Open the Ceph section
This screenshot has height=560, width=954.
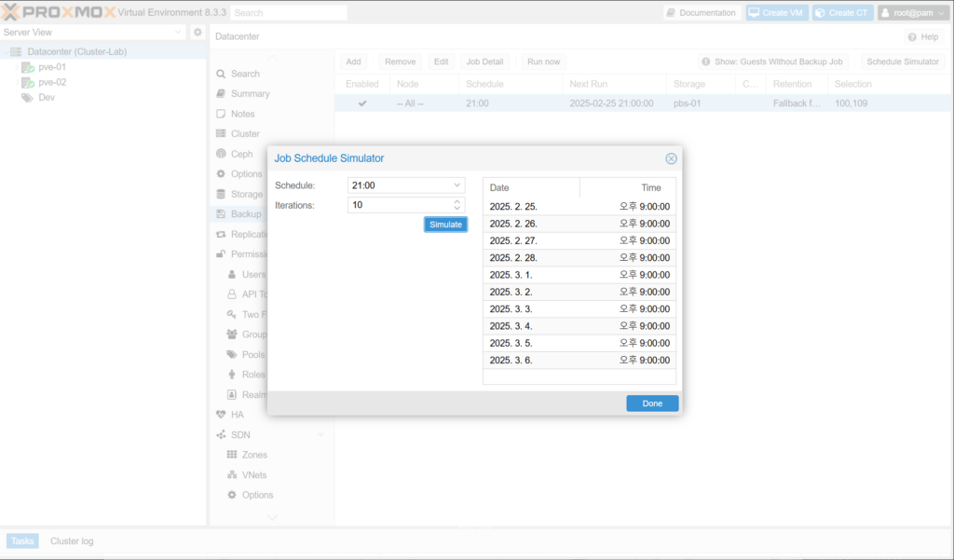point(241,154)
